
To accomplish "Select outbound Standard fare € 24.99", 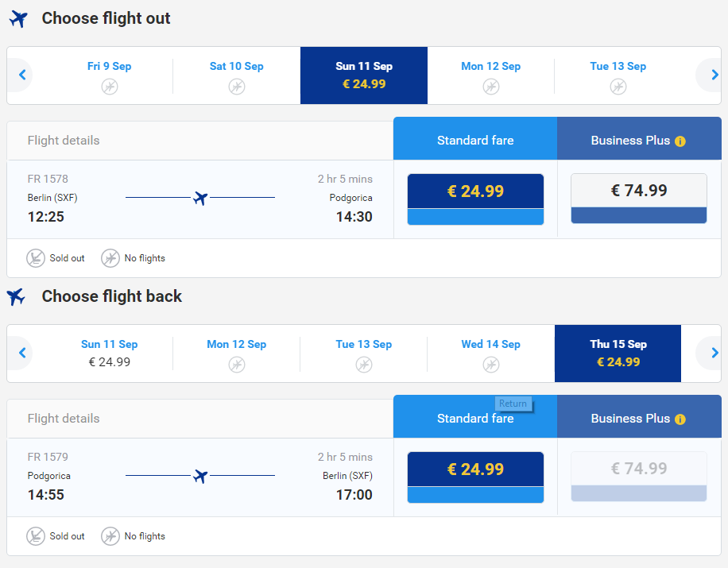I will point(475,199).
